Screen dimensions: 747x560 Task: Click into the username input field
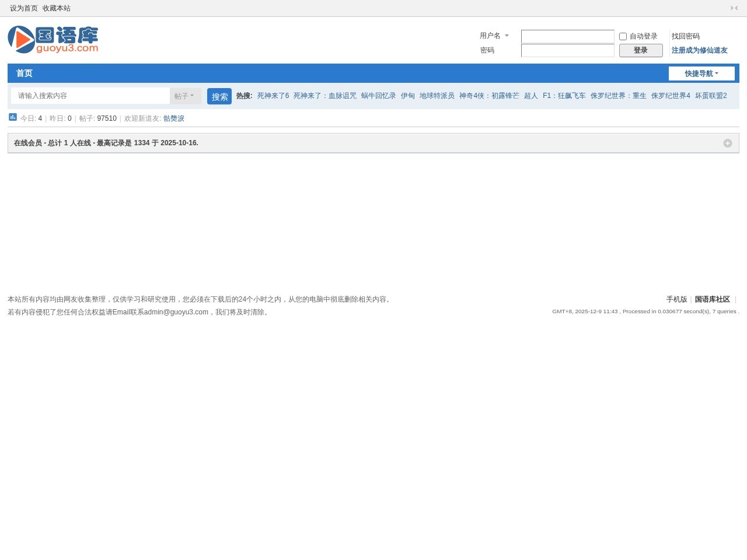pos(567,37)
